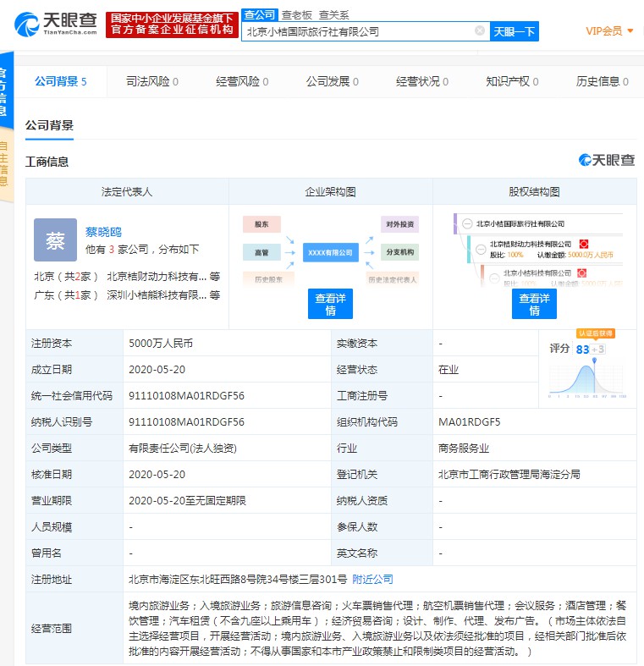Screen dimensions: 644x666
Task: Click the TianYanCha logo
Action: [56, 25]
